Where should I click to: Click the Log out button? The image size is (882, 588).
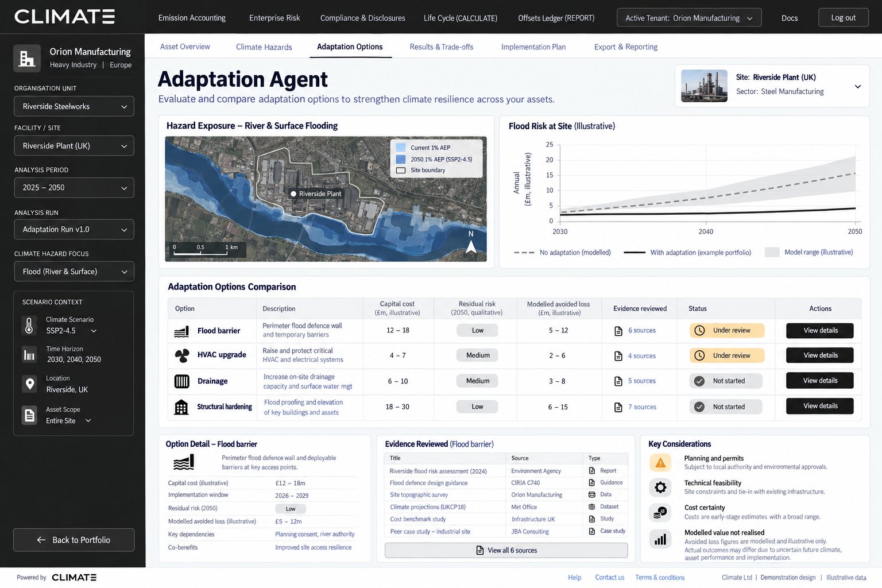point(843,18)
